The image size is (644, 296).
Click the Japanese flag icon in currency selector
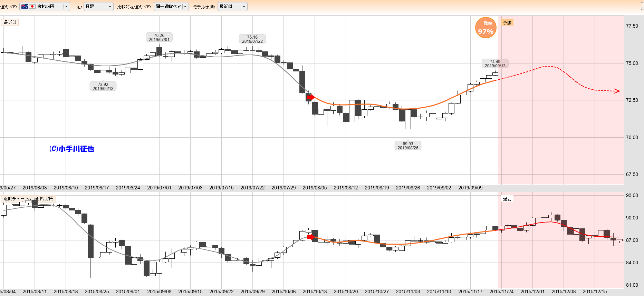coord(32,7)
